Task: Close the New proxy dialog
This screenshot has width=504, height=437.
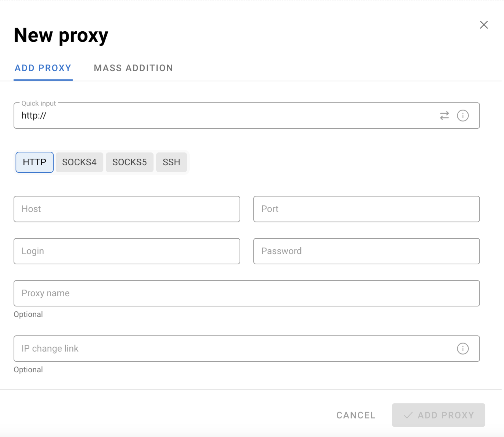Action: click(484, 25)
